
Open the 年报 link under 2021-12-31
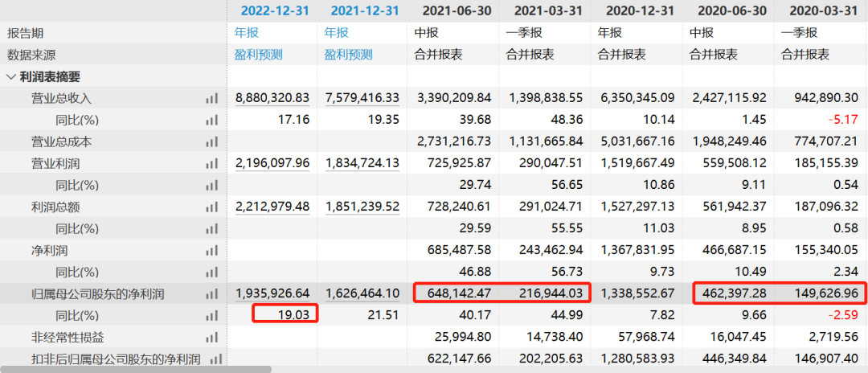(x=337, y=33)
